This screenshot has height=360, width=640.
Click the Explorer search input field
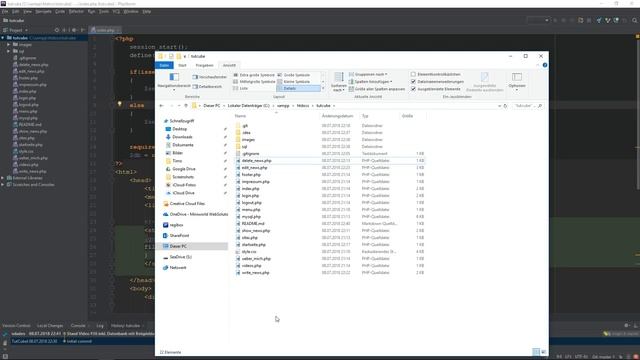point(528,106)
